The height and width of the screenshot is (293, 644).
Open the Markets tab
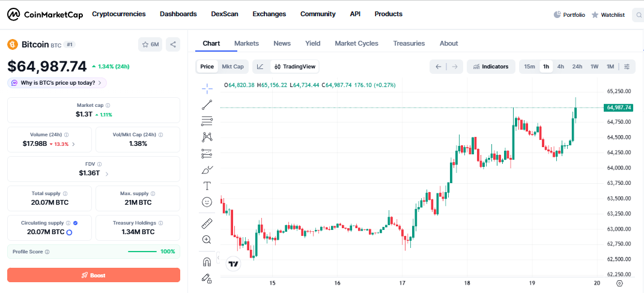(x=246, y=43)
